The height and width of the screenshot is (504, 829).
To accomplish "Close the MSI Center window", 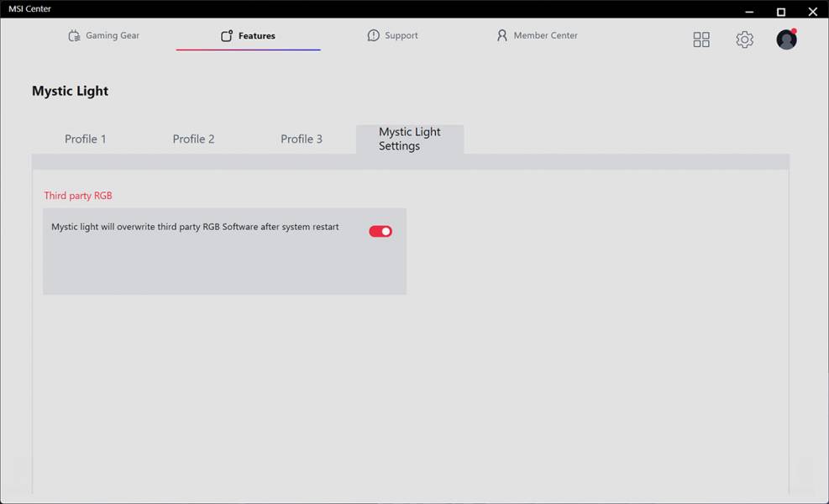I will (x=812, y=11).
